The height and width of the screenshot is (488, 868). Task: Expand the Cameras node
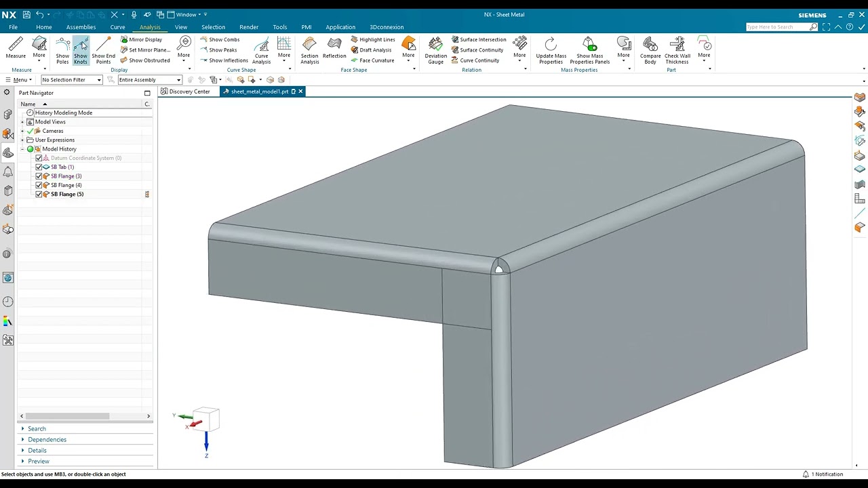pyautogui.click(x=22, y=131)
